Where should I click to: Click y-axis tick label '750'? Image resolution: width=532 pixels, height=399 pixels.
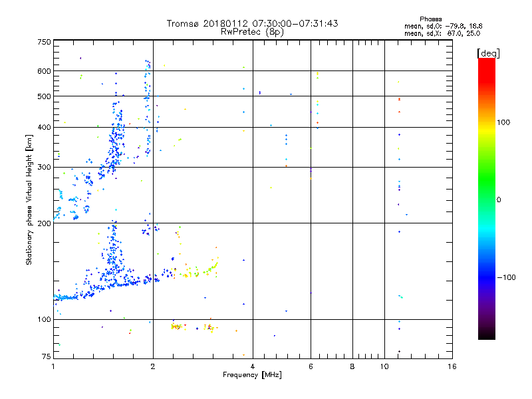click(x=44, y=42)
